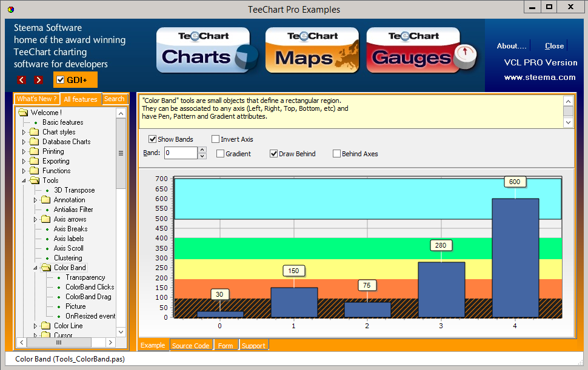Open the Example tab

point(153,345)
